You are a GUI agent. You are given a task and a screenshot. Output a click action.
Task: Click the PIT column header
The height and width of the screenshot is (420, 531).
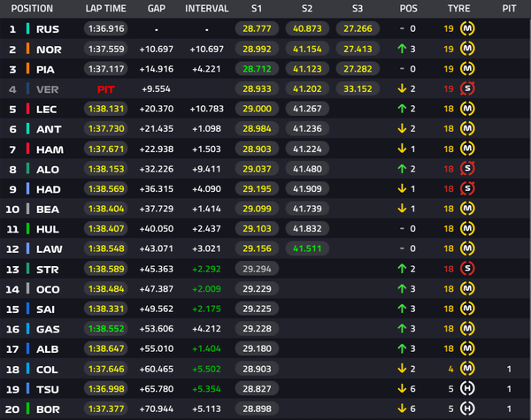pyautogui.click(x=509, y=9)
